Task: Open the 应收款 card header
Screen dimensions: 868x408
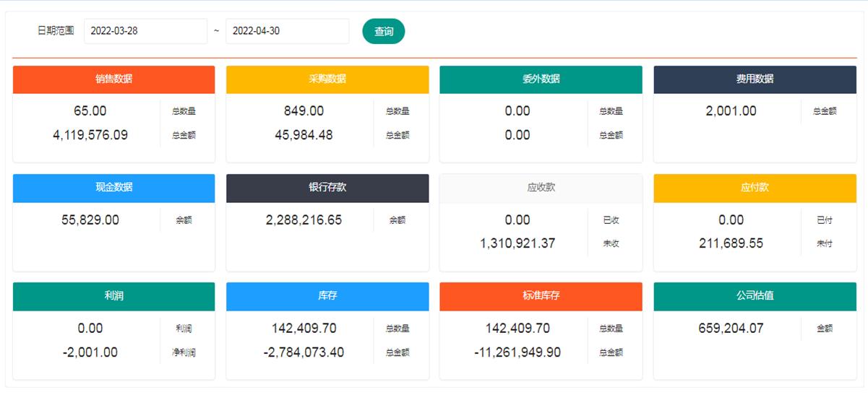Action: [541, 188]
